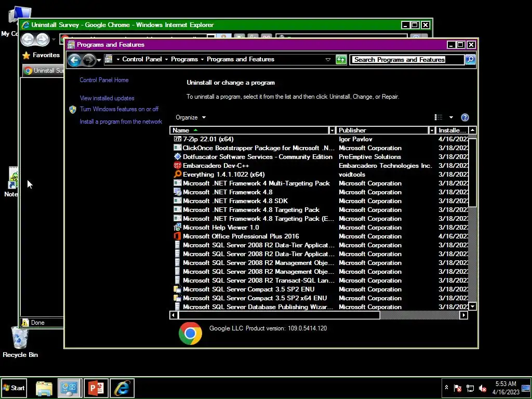This screenshot has width=532, height=399.
Task: Expand the address bar history dropdown
Action: tap(328, 60)
